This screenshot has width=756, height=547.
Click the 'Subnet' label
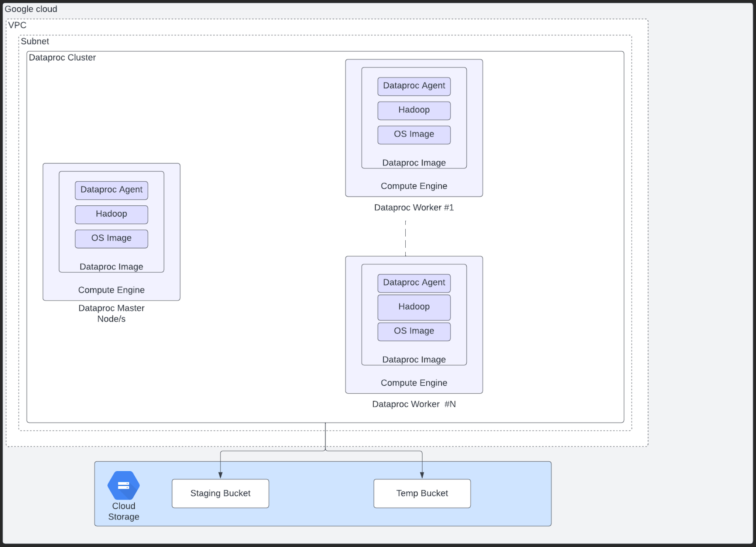35,41
